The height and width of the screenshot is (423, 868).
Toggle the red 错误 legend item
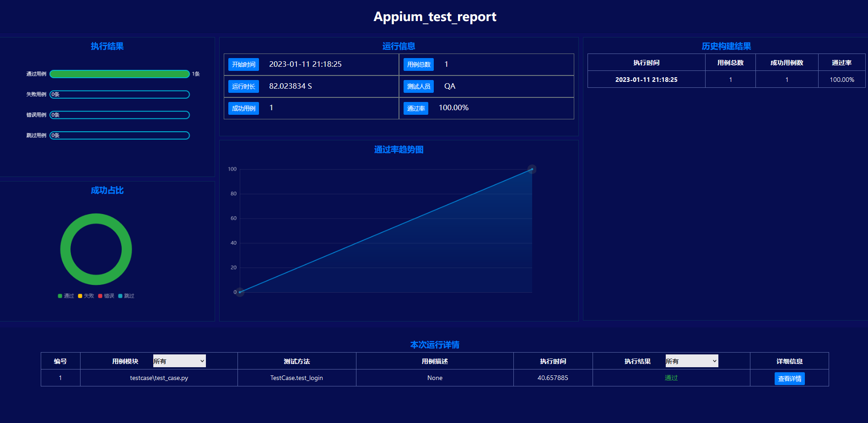106,296
